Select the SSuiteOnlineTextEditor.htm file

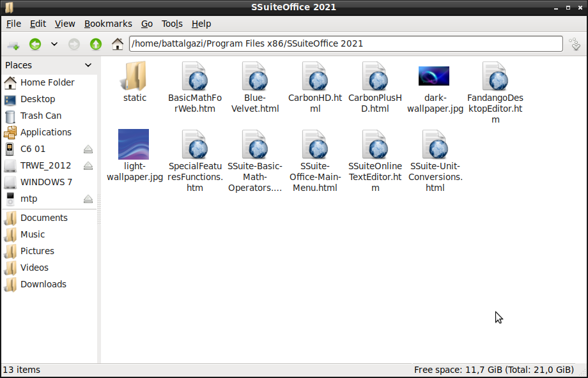coord(375,161)
